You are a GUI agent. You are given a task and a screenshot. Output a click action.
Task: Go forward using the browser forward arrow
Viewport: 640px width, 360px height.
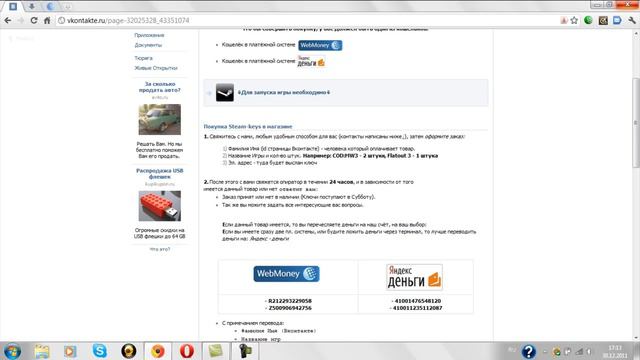click(x=21, y=20)
